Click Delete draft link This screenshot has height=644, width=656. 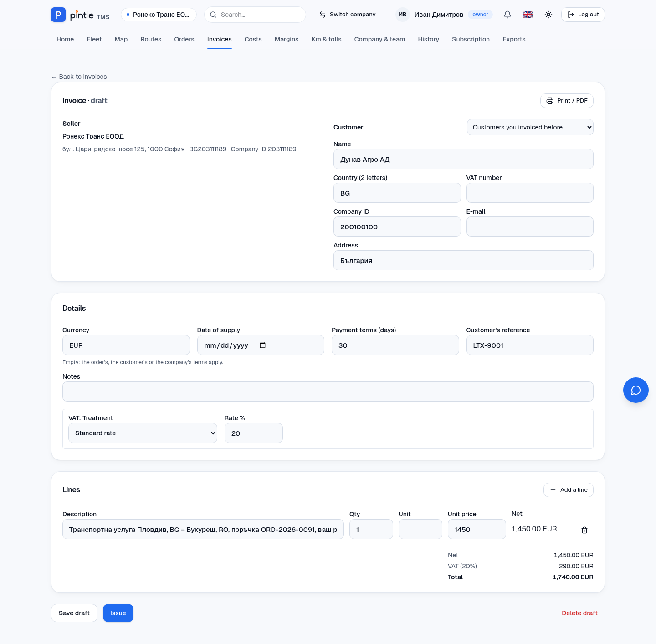pos(579,613)
